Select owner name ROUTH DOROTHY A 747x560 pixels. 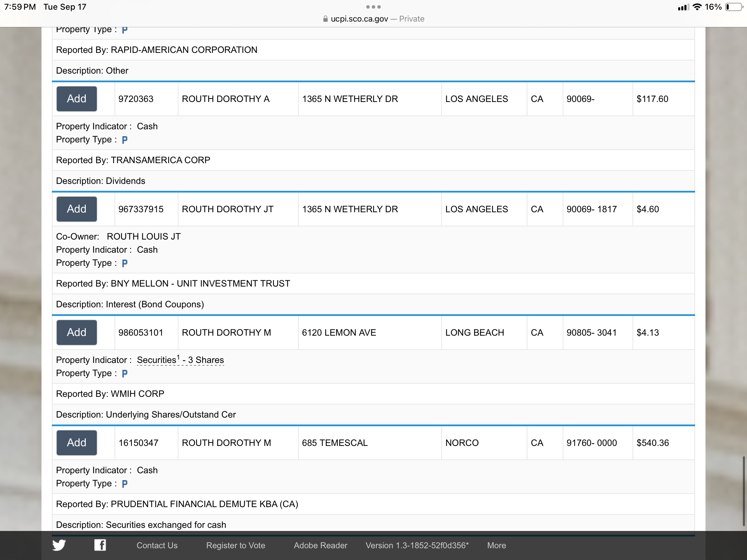(226, 99)
